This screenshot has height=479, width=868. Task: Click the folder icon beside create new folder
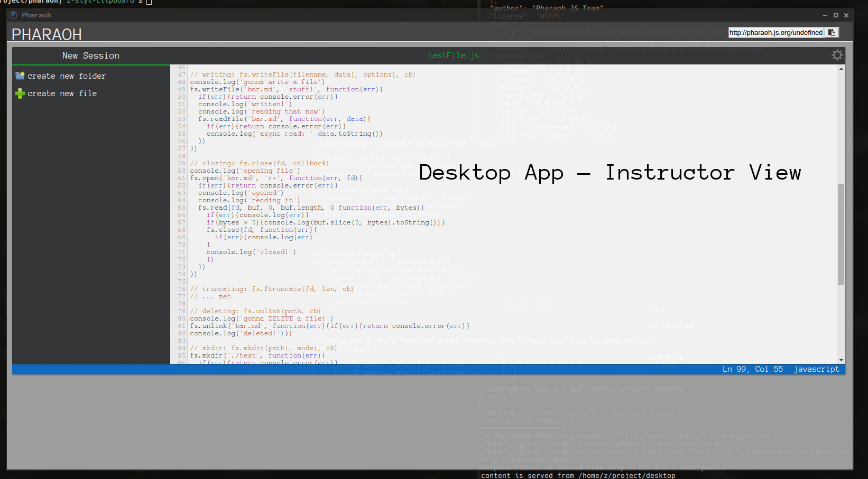(x=20, y=76)
